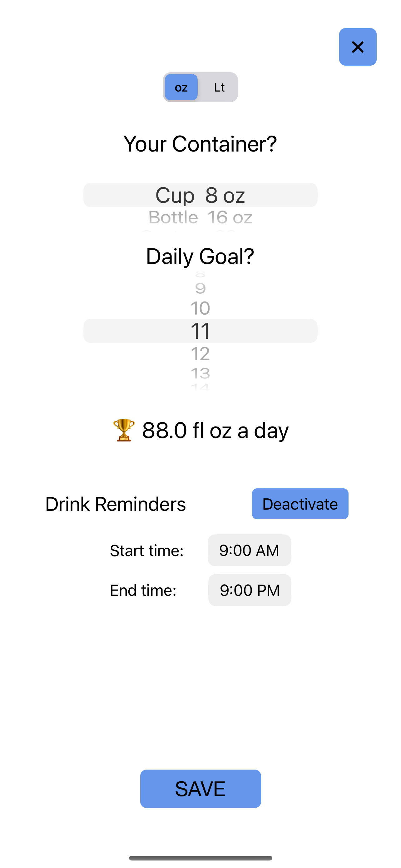Close the settings screen with X
Image resolution: width=401 pixels, height=868 pixels.
pos(358,47)
